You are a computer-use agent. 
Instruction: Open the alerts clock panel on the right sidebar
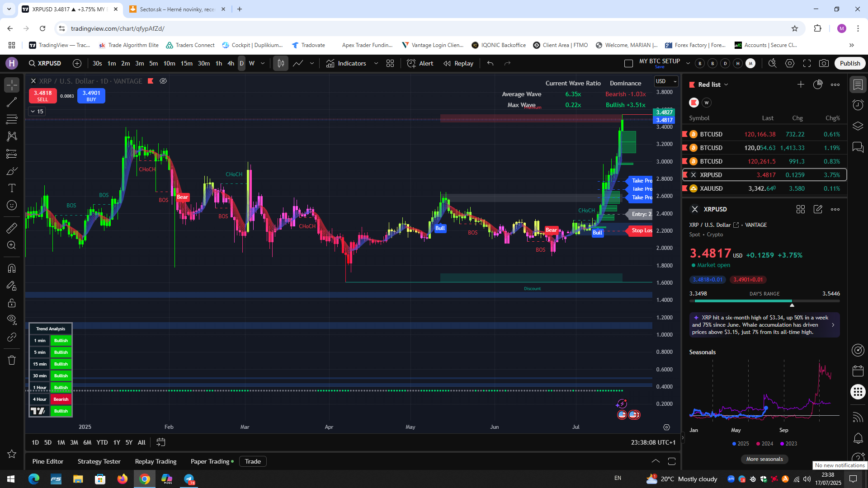pyautogui.click(x=858, y=105)
